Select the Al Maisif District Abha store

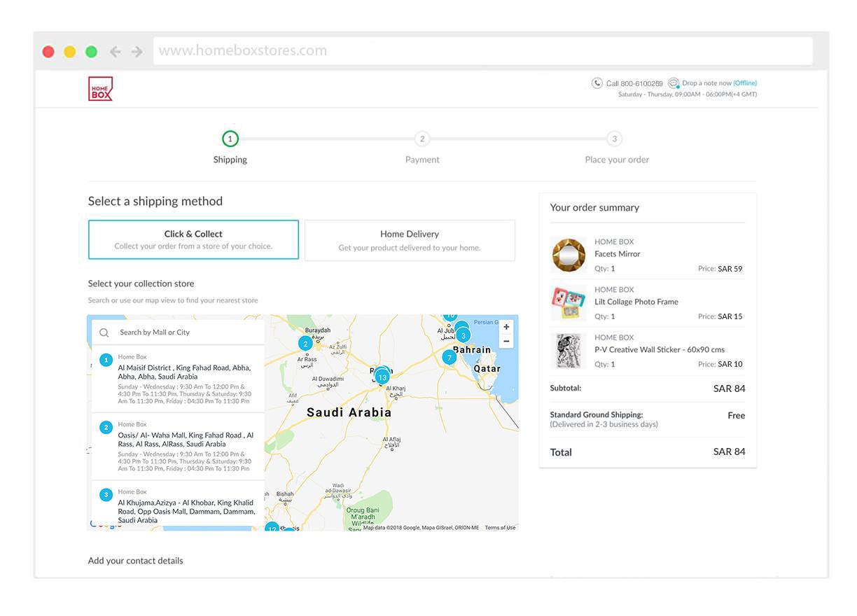(x=178, y=379)
